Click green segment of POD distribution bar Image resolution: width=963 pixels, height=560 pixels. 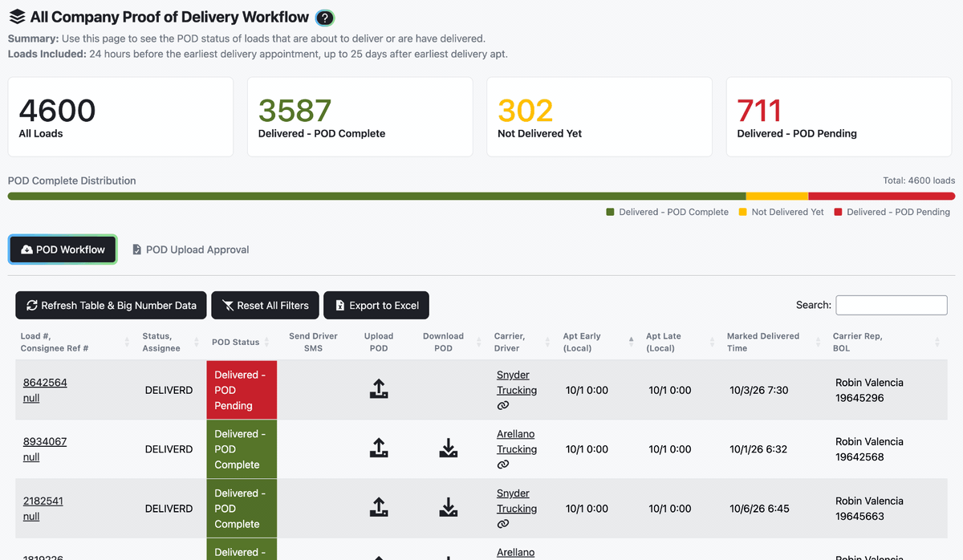(377, 196)
